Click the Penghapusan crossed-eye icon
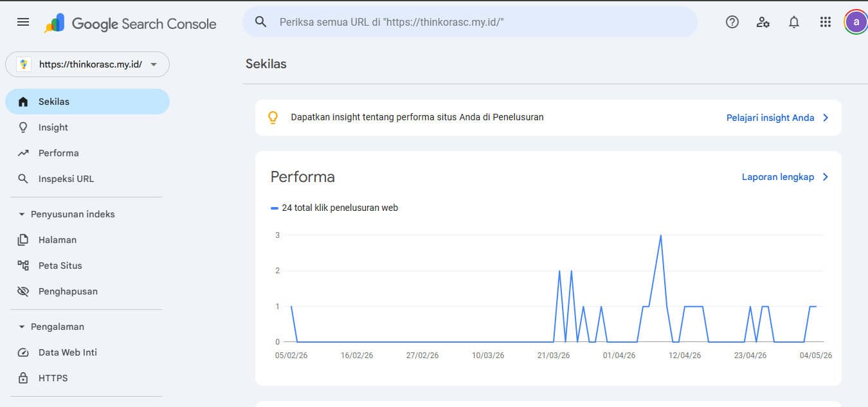This screenshot has width=868, height=407. [x=23, y=291]
